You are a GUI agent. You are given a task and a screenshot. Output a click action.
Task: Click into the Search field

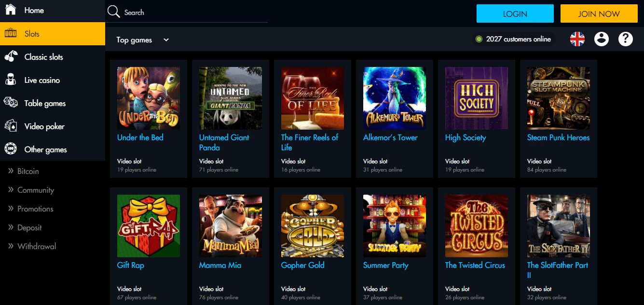coord(193,13)
